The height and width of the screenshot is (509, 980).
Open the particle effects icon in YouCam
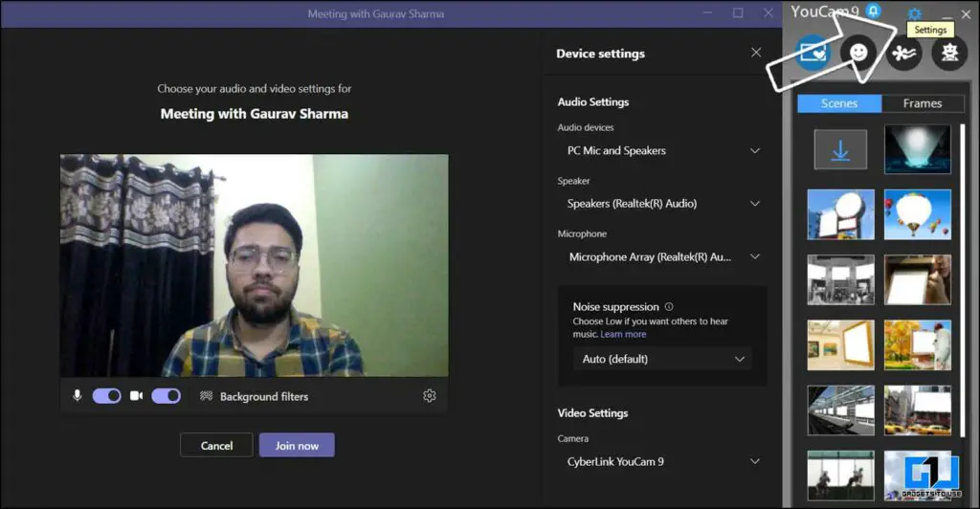(903, 53)
